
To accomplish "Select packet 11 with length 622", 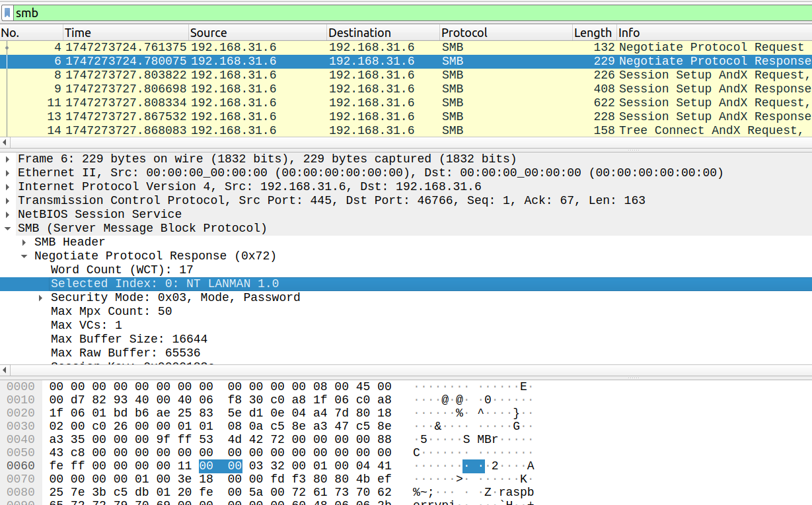I will [406, 102].
